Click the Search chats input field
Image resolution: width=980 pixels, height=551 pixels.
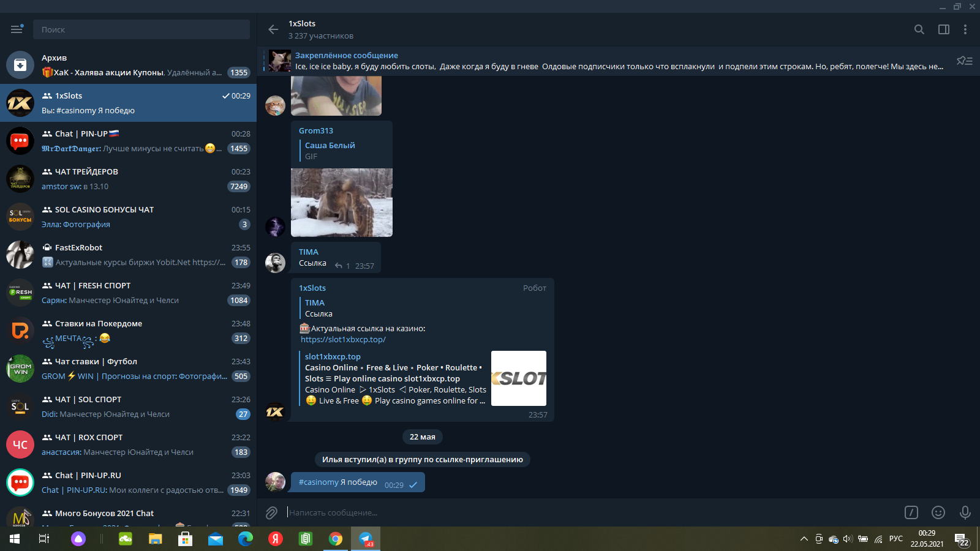(141, 29)
